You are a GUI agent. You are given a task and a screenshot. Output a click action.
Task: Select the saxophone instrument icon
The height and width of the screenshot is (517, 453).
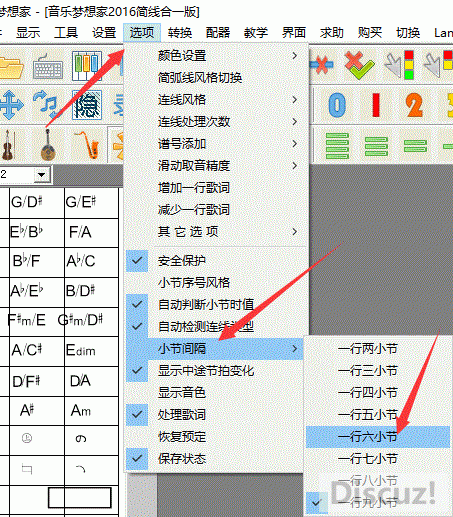87,145
